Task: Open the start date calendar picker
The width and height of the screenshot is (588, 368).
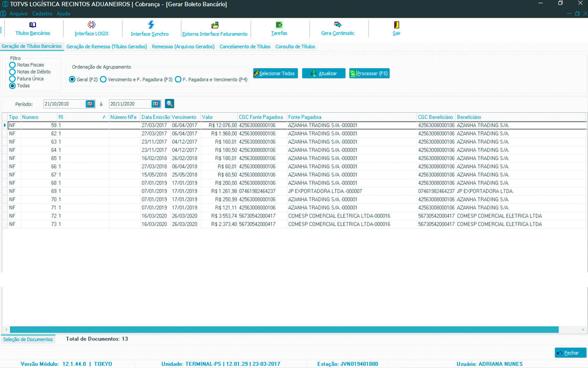Action: (x=90, y=104)
